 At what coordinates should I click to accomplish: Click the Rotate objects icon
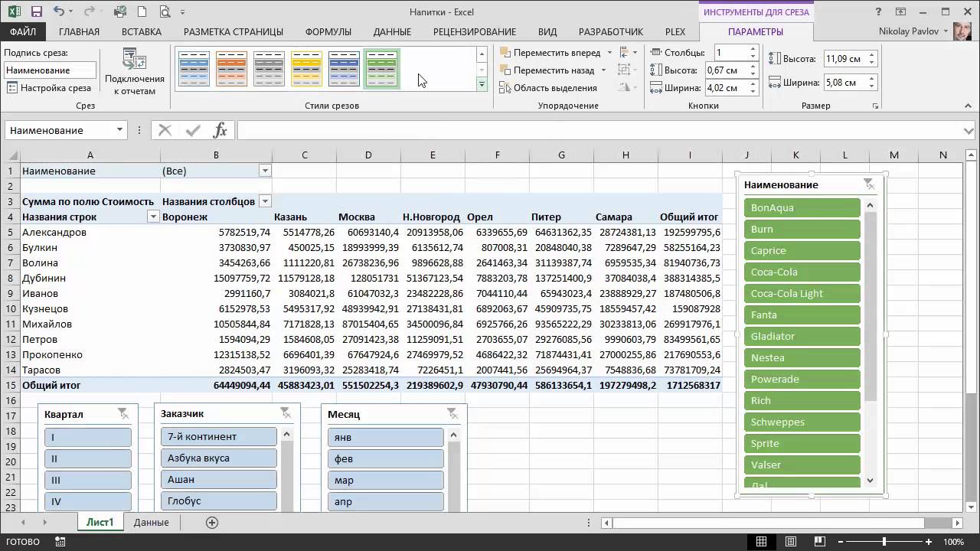coord(629,88)
